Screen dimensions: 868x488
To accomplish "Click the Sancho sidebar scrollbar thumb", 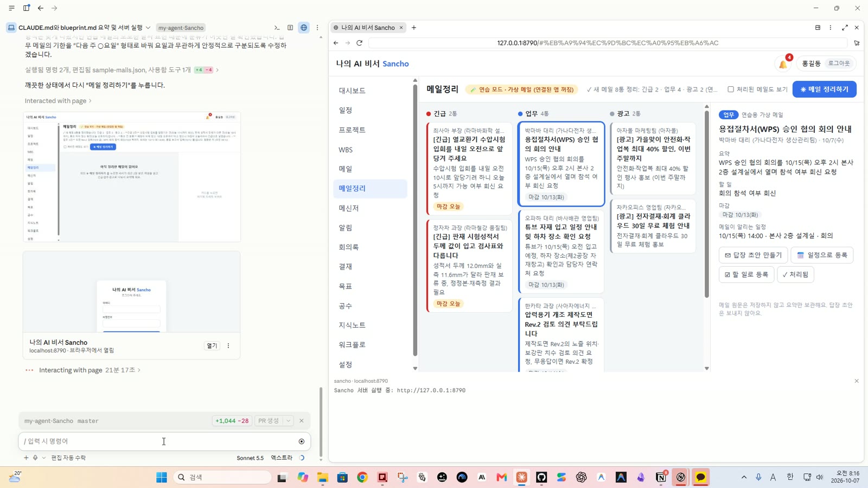I will pos(415,220).
